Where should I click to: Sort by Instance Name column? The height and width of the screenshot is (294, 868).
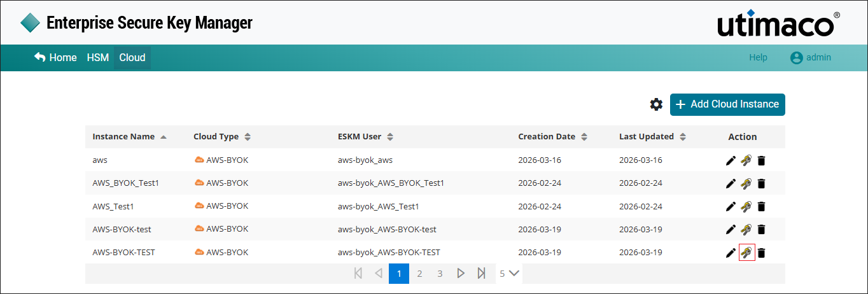coord(129,137)
